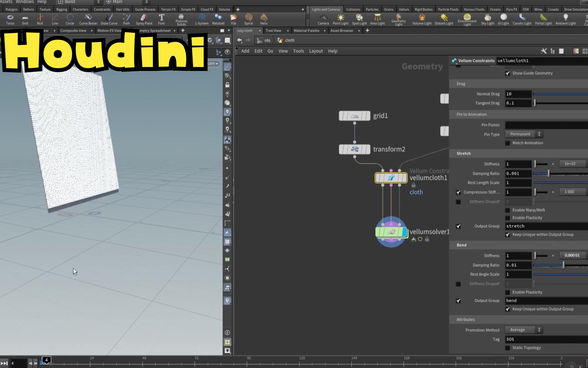Add a Distant Light
Viewport: 588px width, 368px height.
click(444, 19)
